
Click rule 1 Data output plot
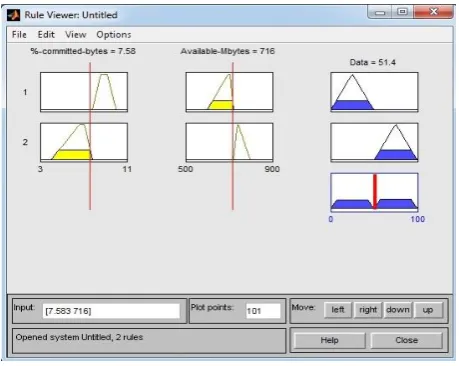pyautogui.click(x=374, y=92)
